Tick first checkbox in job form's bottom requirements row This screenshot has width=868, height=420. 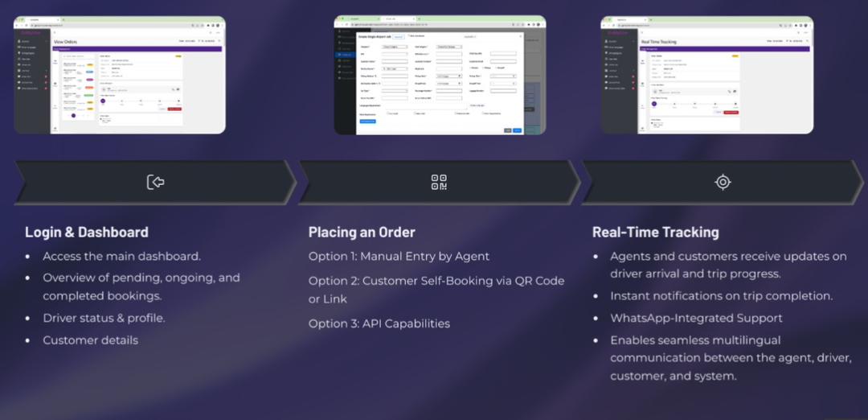(388, 113)
